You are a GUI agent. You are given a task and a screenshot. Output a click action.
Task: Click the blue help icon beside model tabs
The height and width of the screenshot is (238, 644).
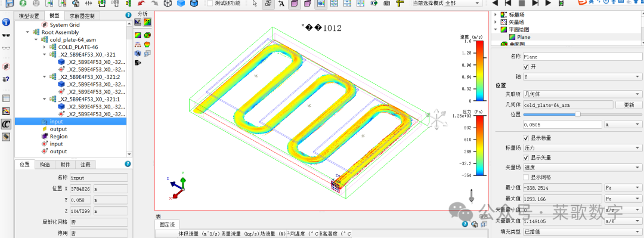click(x=129, y=15)
